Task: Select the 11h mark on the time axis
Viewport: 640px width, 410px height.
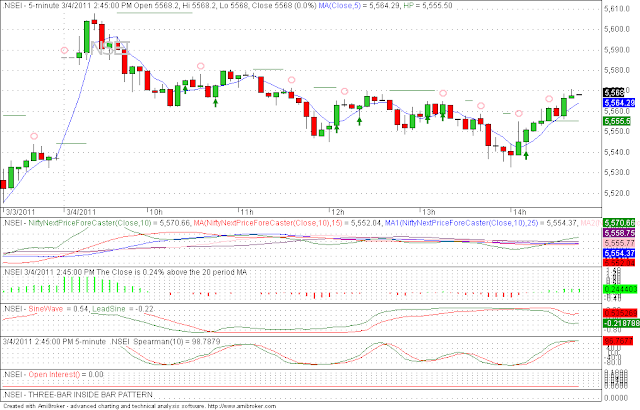Action: pyautogui.click(x=247, y=212)
